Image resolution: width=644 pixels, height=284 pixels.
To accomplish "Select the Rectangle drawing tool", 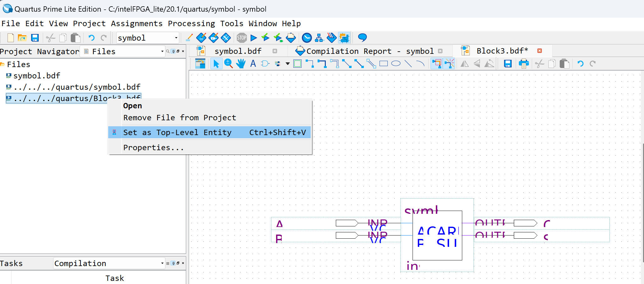I will coord(384,64).
